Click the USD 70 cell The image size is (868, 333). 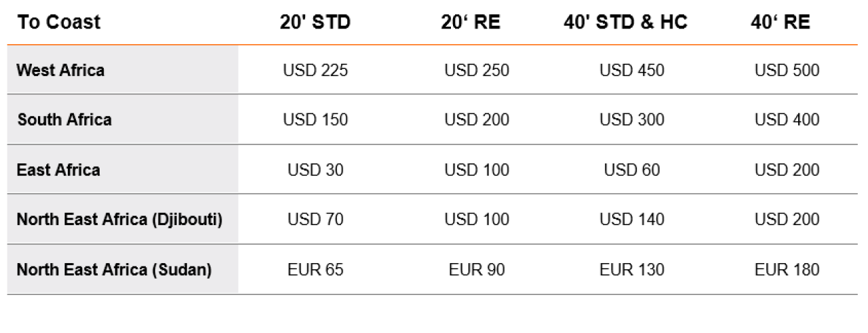tap(315, 220)
